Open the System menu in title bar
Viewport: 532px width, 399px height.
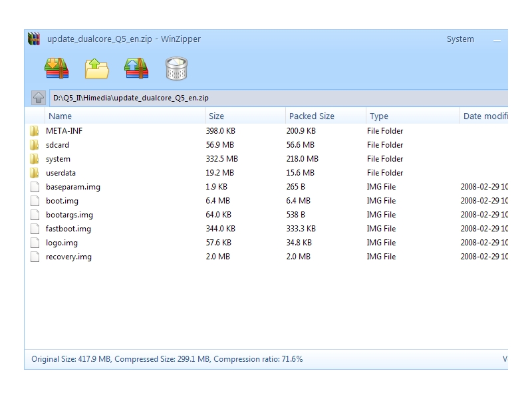click(460, 39)
